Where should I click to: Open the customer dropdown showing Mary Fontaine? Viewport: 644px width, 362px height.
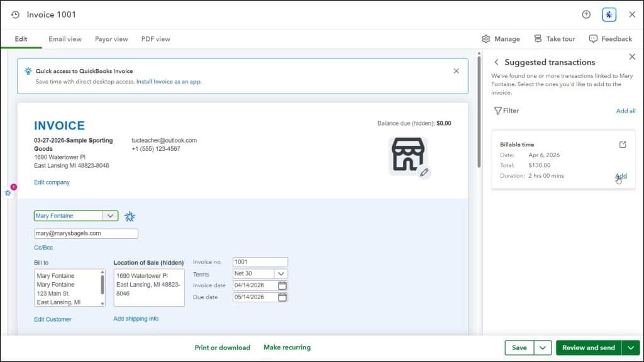pos(110,216)
